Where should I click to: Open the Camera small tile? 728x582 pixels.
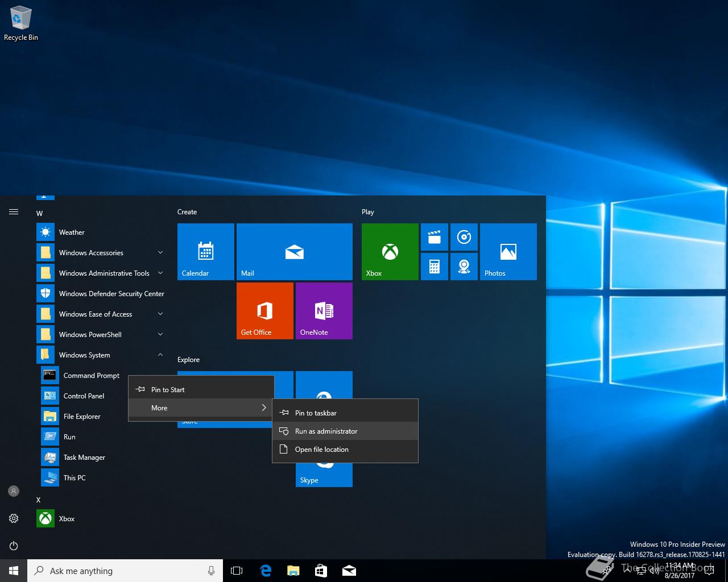464,267
